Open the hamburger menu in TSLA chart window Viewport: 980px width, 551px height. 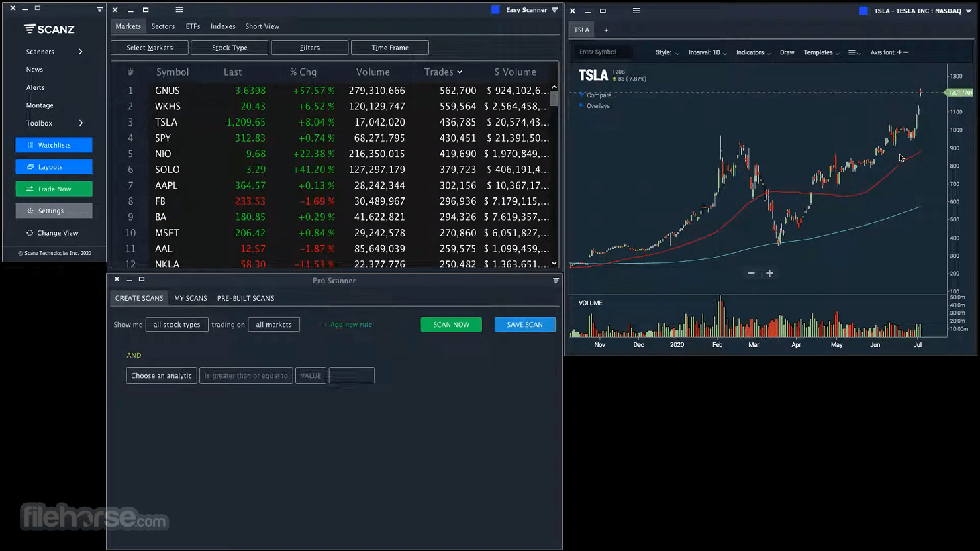[636, 11]
